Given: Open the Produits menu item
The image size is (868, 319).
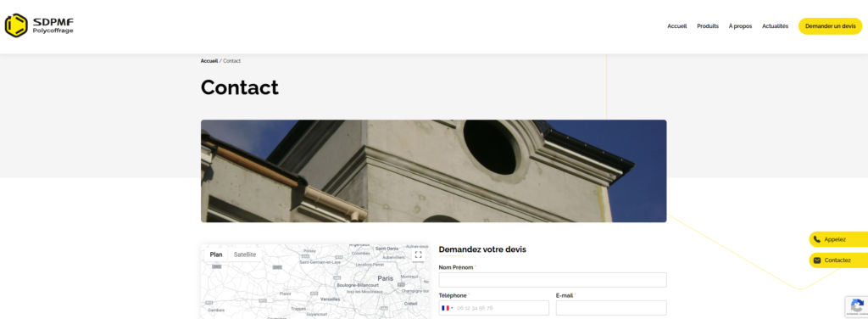Looking at the screenshot, I should [x=708, y=26].
